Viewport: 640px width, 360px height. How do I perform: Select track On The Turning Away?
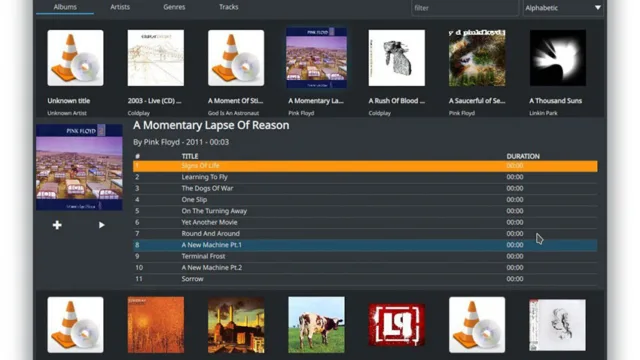coord(365,211)
